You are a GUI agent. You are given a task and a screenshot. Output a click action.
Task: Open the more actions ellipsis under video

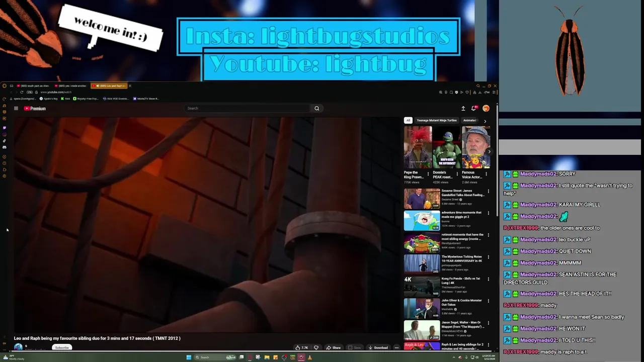click(396, 347)
